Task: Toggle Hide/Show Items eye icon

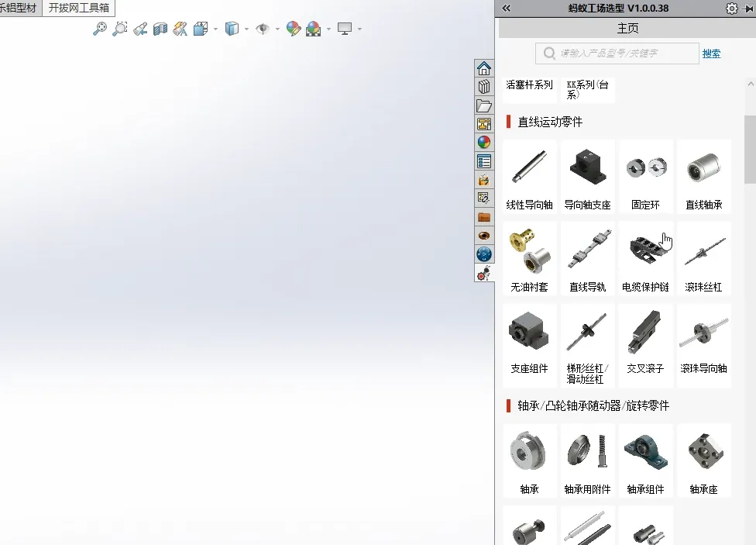Action: [x=263, y=29]
